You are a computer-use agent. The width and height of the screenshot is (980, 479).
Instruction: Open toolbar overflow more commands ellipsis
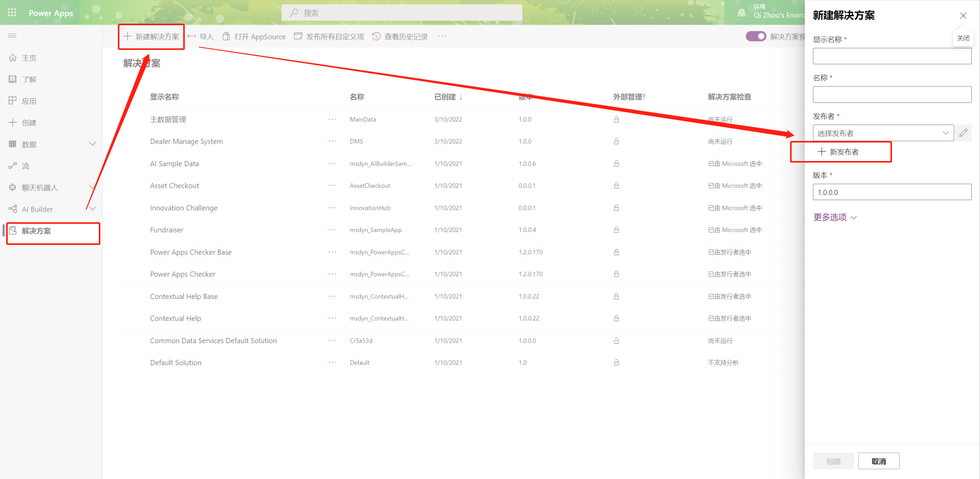(442, 37)
